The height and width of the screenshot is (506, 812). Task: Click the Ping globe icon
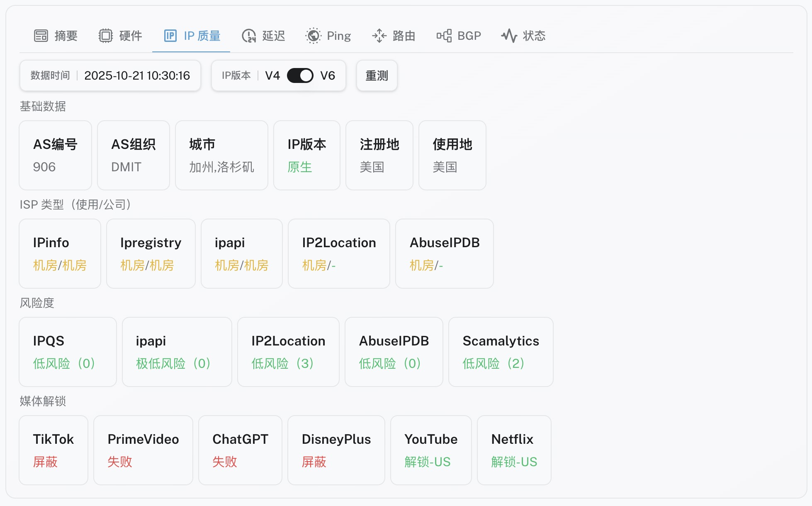point(314,36)
